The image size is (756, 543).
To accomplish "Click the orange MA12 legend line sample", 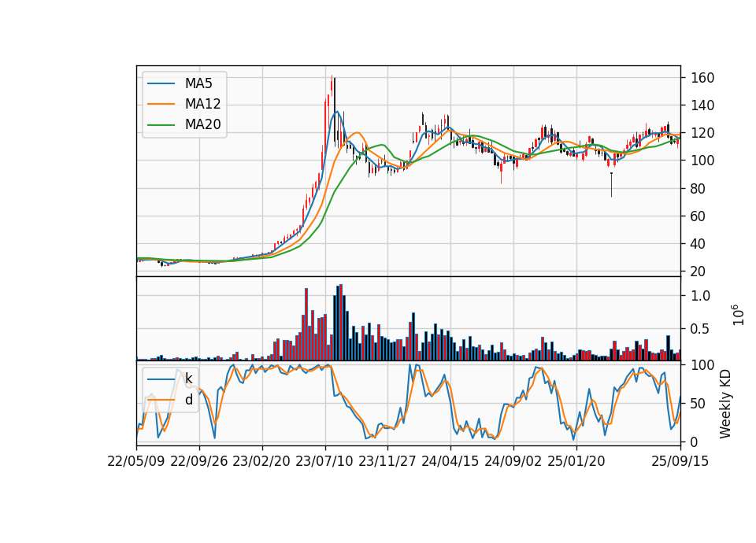I will (x=161, y=104).
